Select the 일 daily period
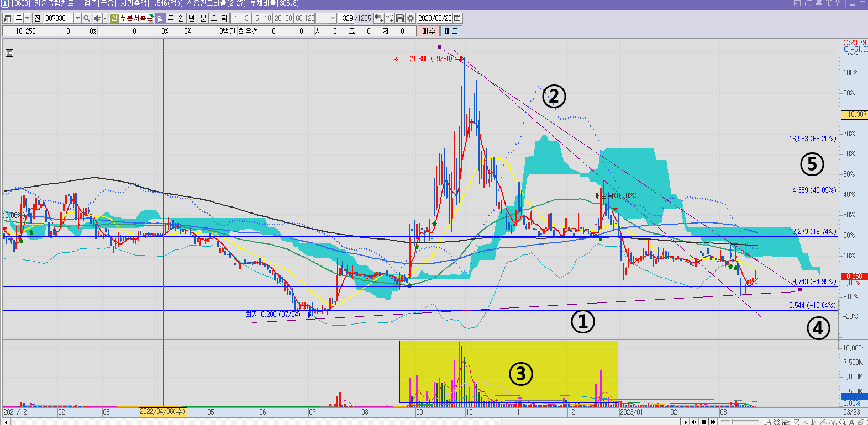The width and height of the screenshot is (868, 425). (160, 18)
